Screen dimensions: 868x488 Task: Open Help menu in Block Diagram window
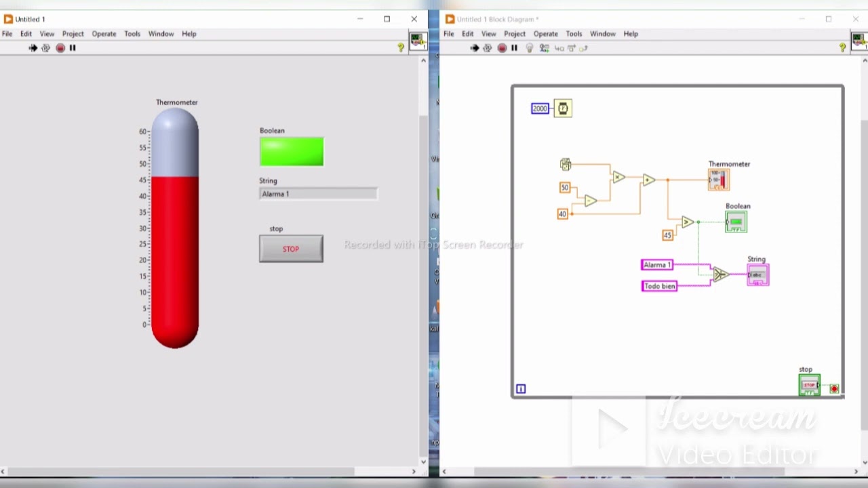tap(631, 34)
